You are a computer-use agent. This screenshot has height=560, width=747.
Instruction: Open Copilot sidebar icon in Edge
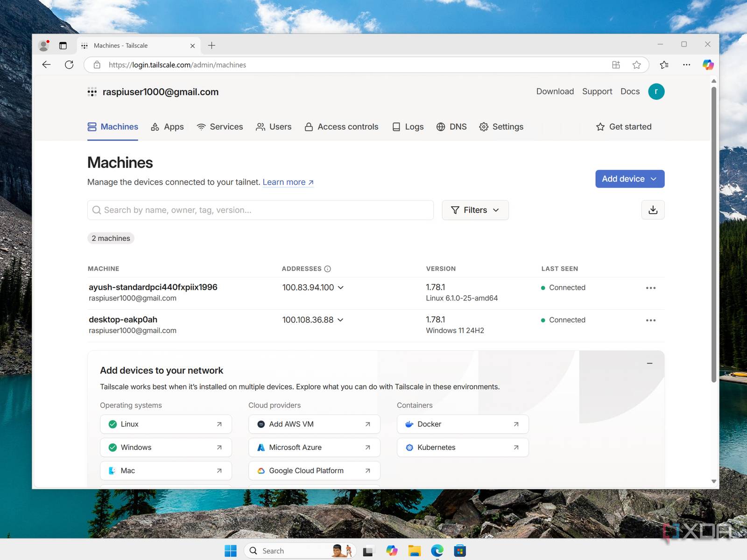tap(708, 65)
